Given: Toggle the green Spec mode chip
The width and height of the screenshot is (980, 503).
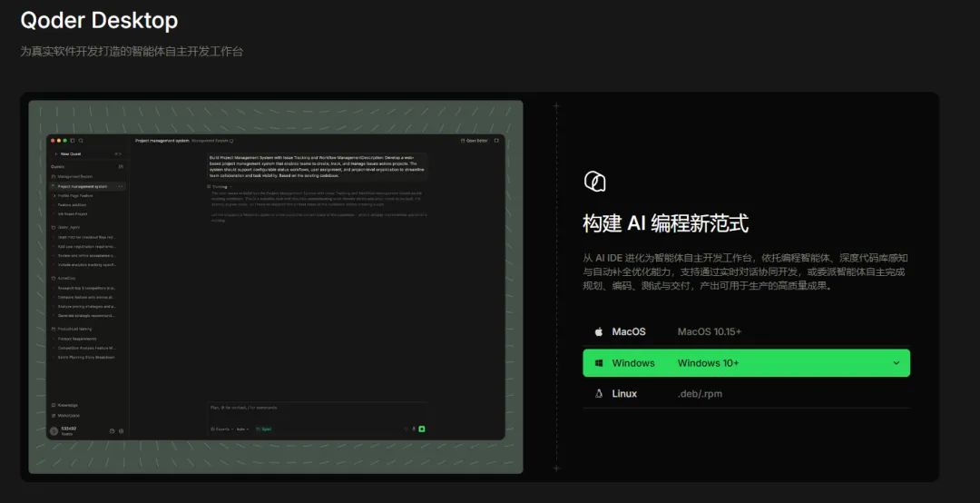Looking at the screenshot, I should coord(264,429).
